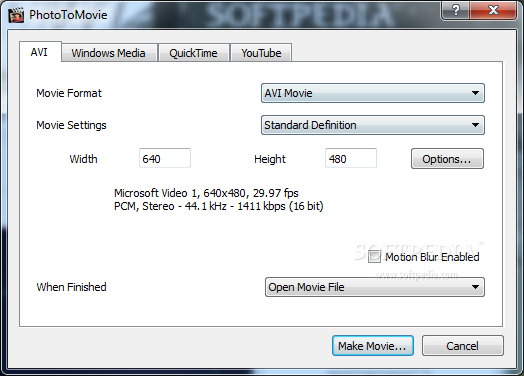Click the PCM, Stereo audio info line
The height and width of the screenshot is (376, 524).
click(219, 206)
